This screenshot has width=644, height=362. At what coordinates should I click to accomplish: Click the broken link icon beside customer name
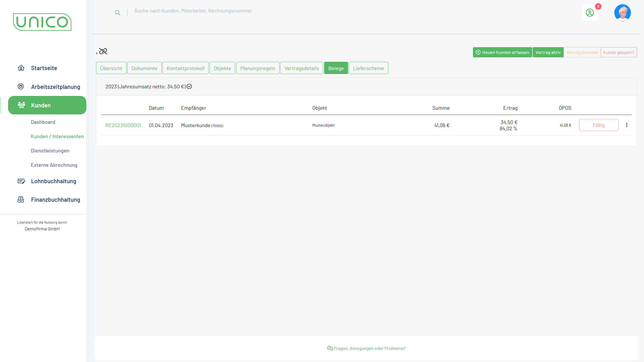click(x=103, y=51)
